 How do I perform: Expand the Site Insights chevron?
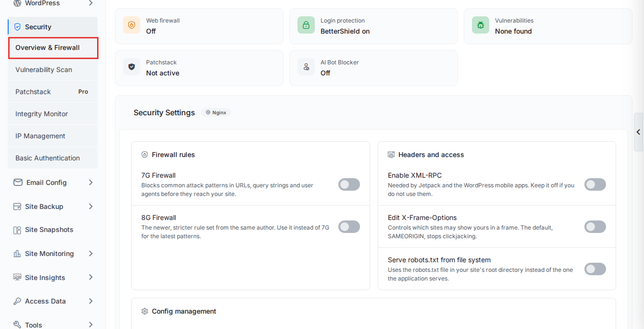pyautogui.click(x=91, y=278)
